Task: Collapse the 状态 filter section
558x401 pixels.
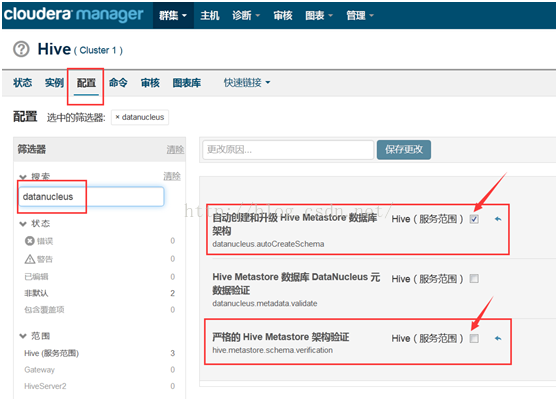Action: [x=35, y=223]
